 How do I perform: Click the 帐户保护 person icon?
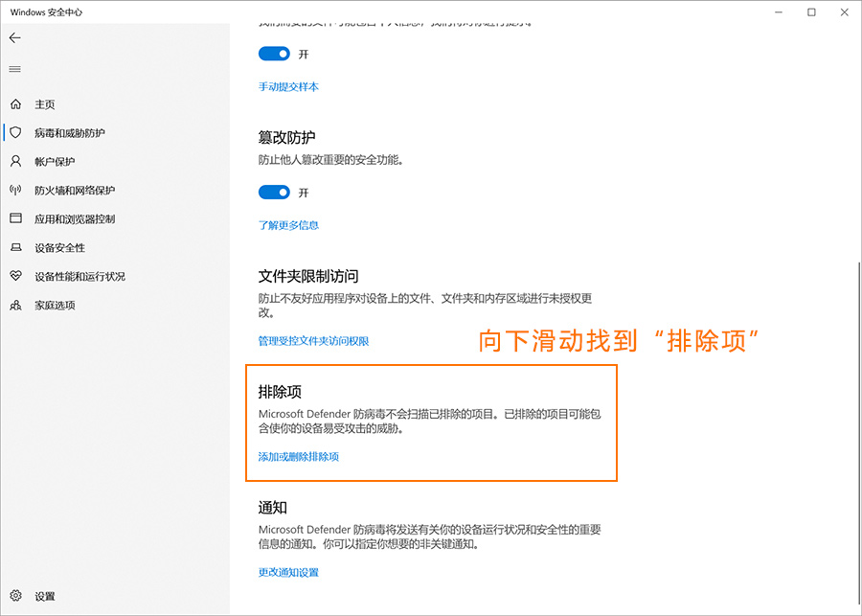coord(15,161)
